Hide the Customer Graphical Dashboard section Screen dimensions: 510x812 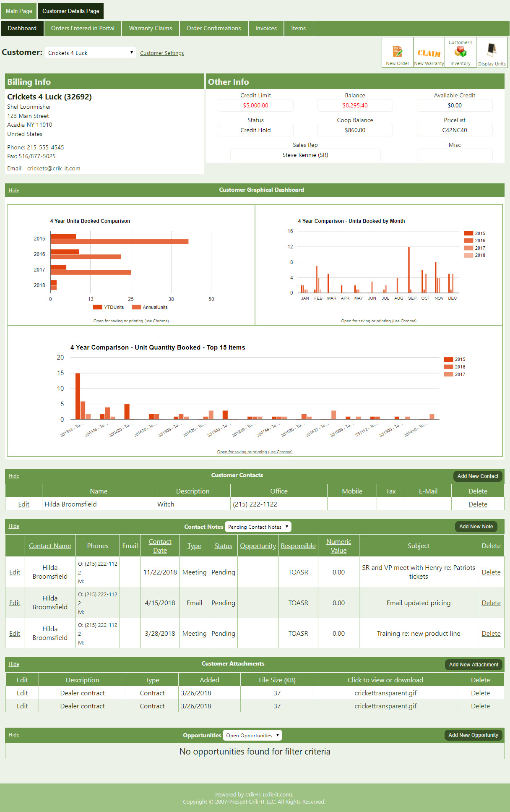(14, 190)
